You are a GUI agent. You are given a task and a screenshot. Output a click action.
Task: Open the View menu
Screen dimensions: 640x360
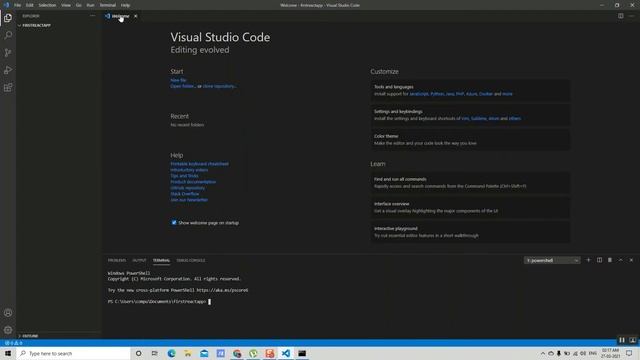pyautogui.click(x=66, y=5)
